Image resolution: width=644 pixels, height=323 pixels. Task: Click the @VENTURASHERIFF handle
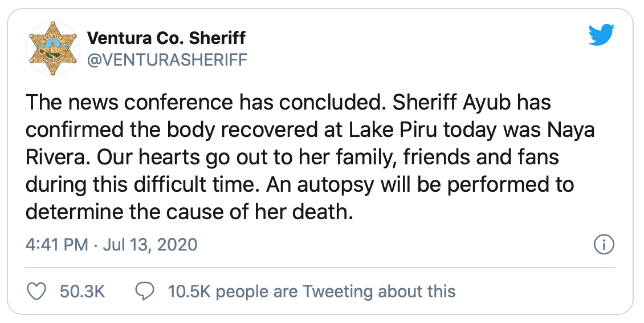167,59
